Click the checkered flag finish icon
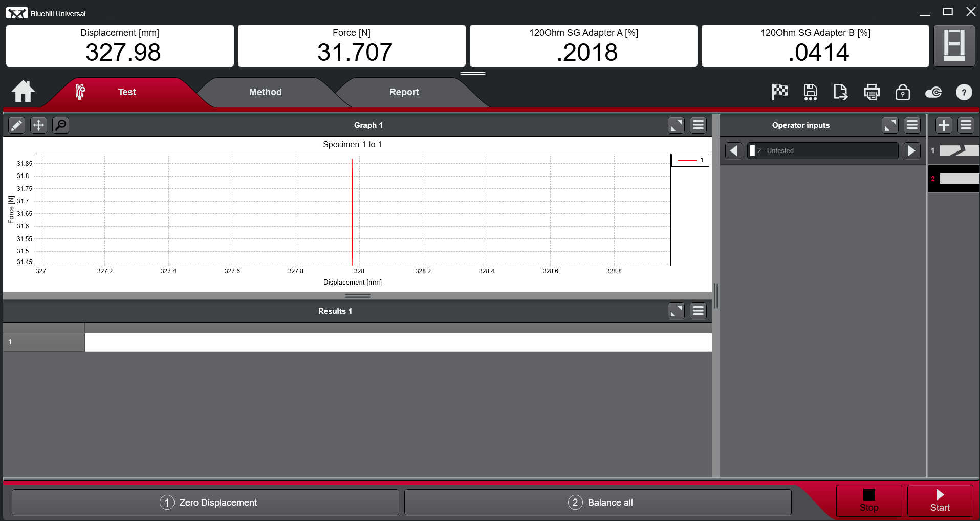The width and height of the screenshot is (980, 521). pyautogui.click(x=779, y=92)
